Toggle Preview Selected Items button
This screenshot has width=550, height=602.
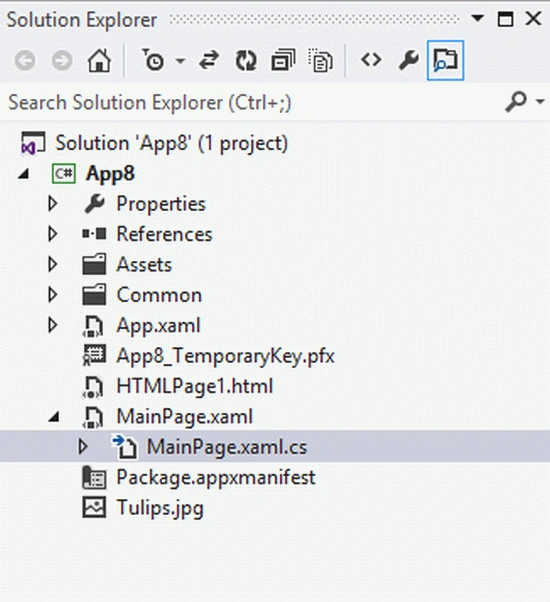point(445,60)
